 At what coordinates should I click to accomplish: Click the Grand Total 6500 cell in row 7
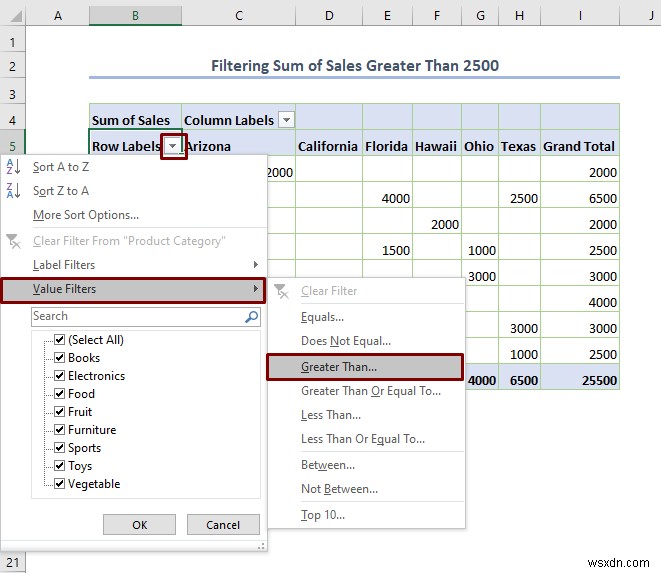pyautogui.click(x=580, y=195)
